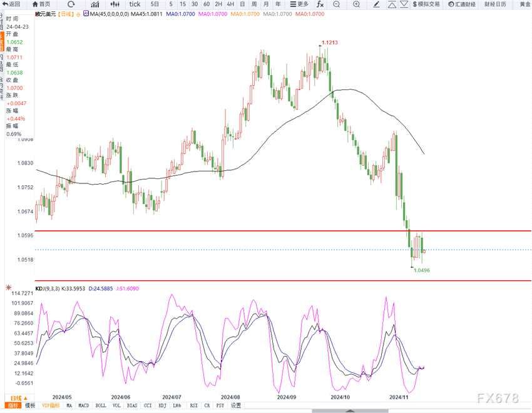532x413 pixels.
Task: Click the zoom out magnifier icon
Action: pos(336,4)
